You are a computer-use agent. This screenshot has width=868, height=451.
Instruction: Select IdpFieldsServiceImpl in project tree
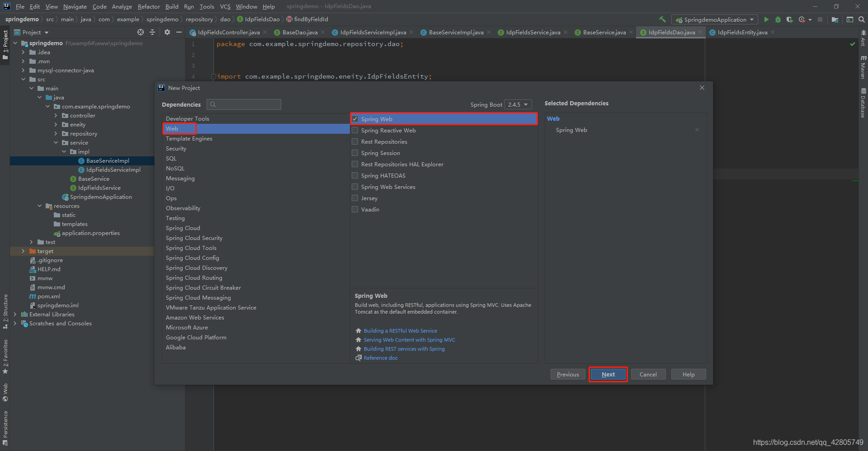113,170
